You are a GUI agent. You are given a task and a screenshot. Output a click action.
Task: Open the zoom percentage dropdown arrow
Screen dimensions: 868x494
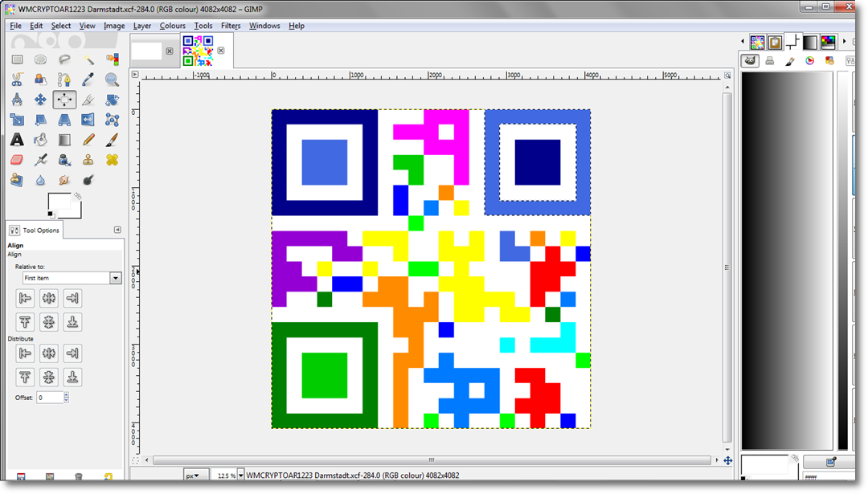pos(240,476)
